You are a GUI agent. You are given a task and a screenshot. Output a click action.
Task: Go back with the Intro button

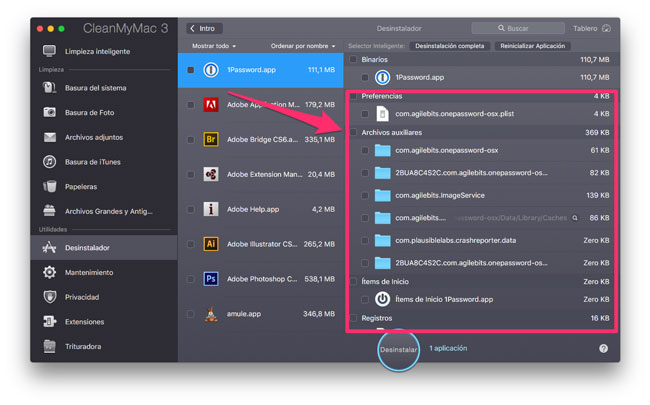point(204,28)
